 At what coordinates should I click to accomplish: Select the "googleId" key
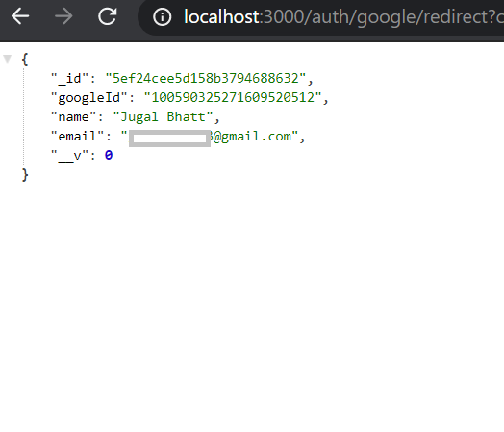(89, 98)
